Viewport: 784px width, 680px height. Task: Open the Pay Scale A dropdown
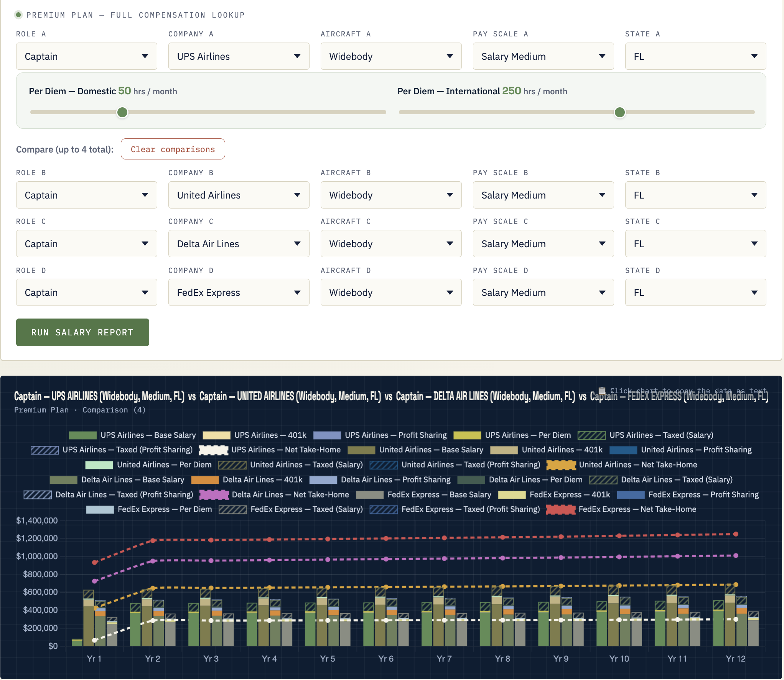point(543,56)
